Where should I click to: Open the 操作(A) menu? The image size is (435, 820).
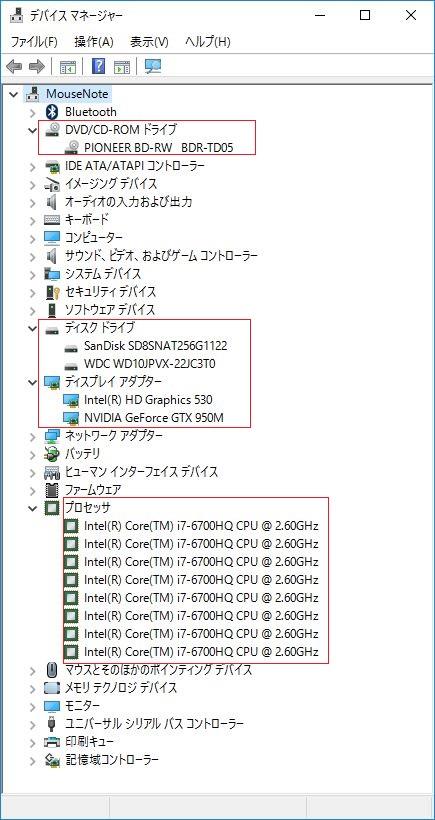(94, 41)
